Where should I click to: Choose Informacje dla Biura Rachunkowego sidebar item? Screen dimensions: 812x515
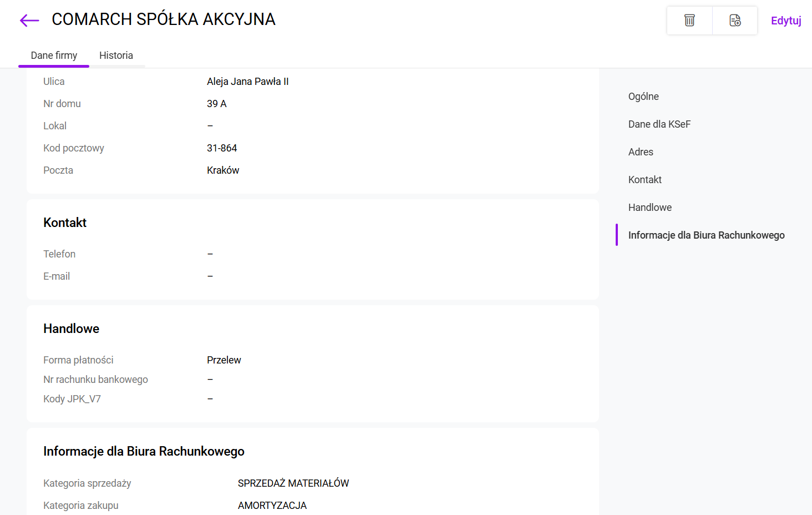coord(706,235)
